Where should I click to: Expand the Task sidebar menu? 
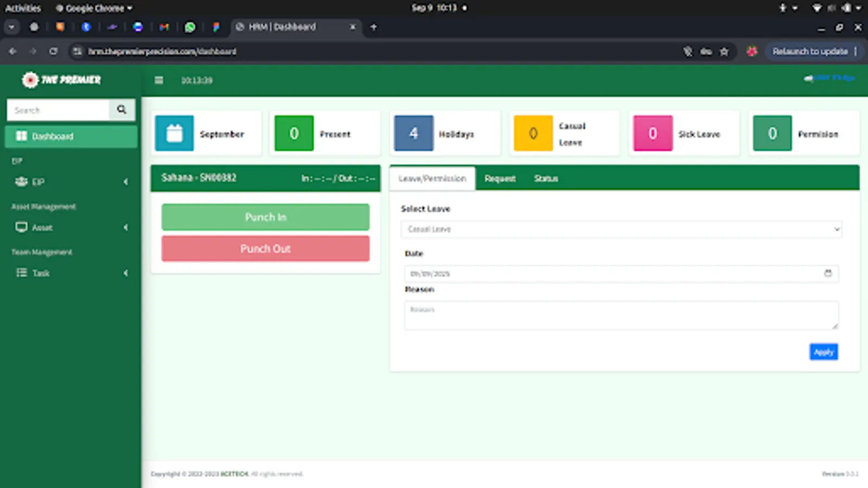pos(71,273)
